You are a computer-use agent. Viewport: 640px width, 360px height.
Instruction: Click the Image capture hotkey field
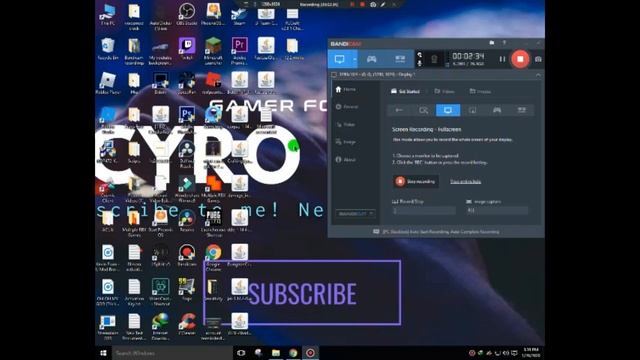coord(497,211)
